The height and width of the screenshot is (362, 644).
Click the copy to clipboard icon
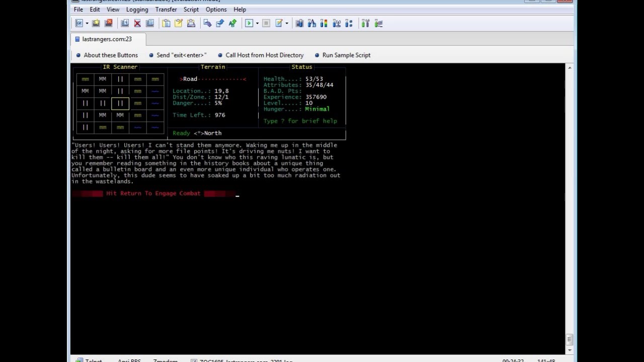pos(166,23)
